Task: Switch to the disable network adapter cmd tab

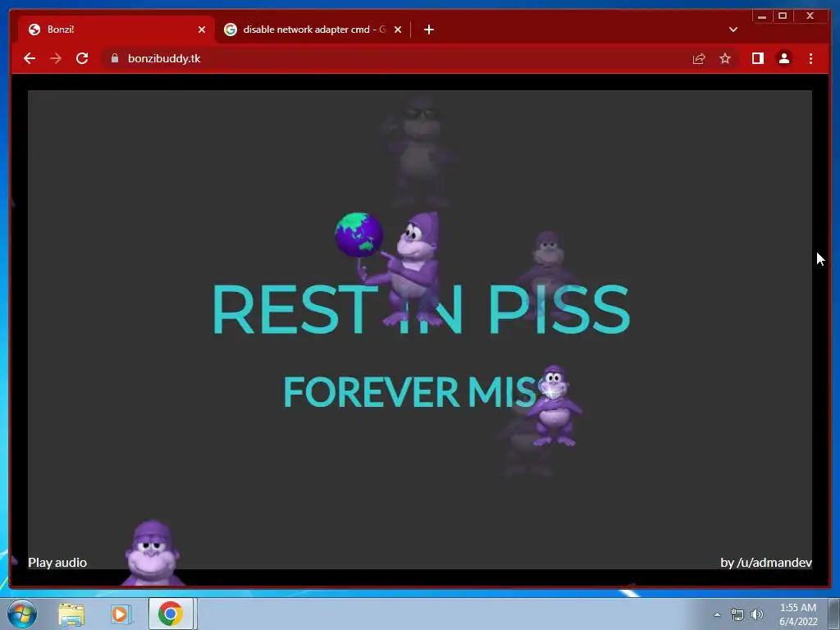Action: [x=313, y=30]
